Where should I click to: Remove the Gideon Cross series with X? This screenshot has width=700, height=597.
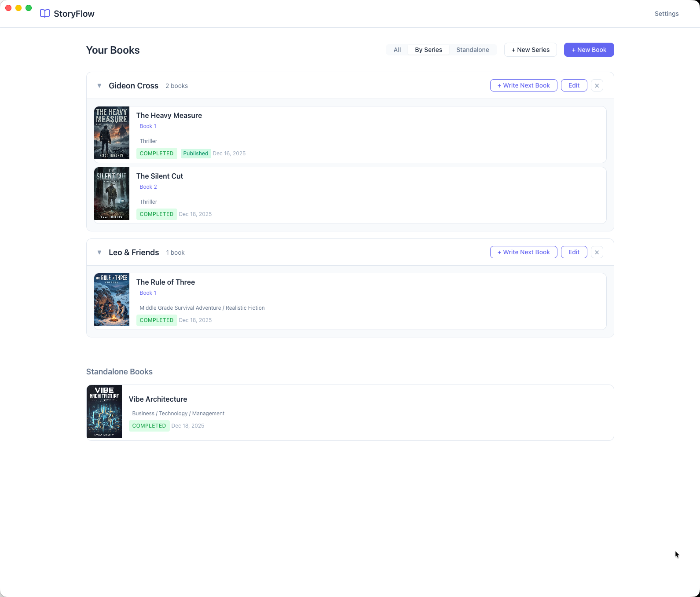597,85
